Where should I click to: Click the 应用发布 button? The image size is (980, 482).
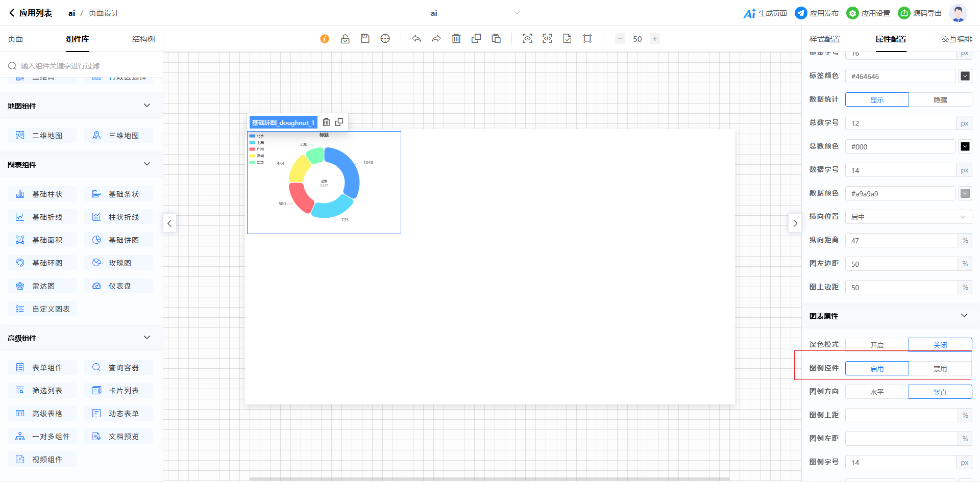(817, 13)
